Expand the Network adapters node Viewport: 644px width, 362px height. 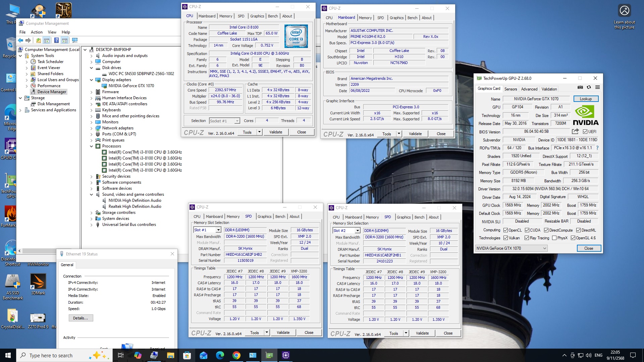91,128
